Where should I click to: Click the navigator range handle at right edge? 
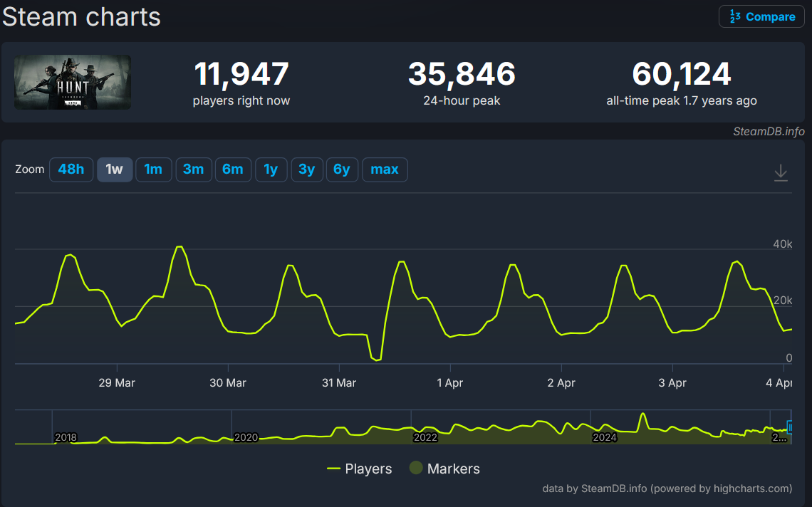(x=790, y=427)
